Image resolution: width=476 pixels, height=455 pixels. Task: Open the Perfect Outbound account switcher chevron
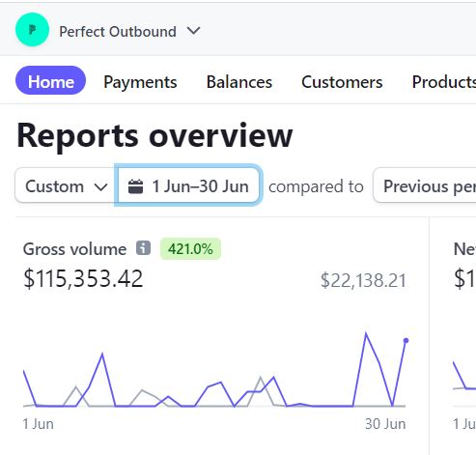coord(194,31)
